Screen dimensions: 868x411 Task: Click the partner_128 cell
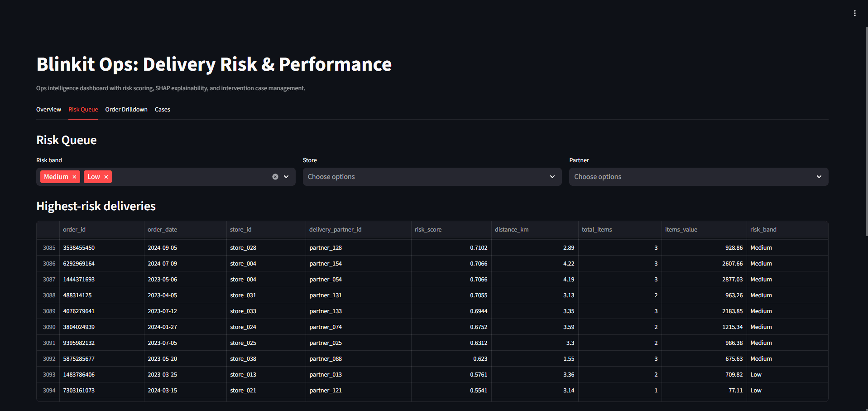coord(359,248)
